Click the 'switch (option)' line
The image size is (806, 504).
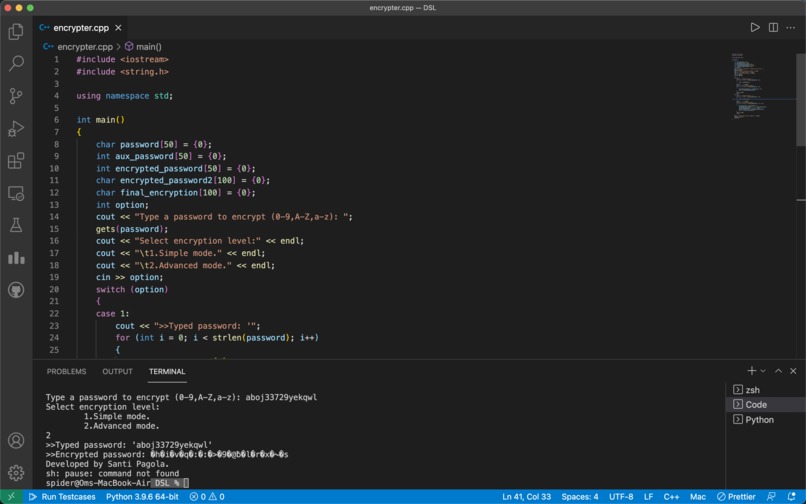pyautogui.click(x=132, y=290)
